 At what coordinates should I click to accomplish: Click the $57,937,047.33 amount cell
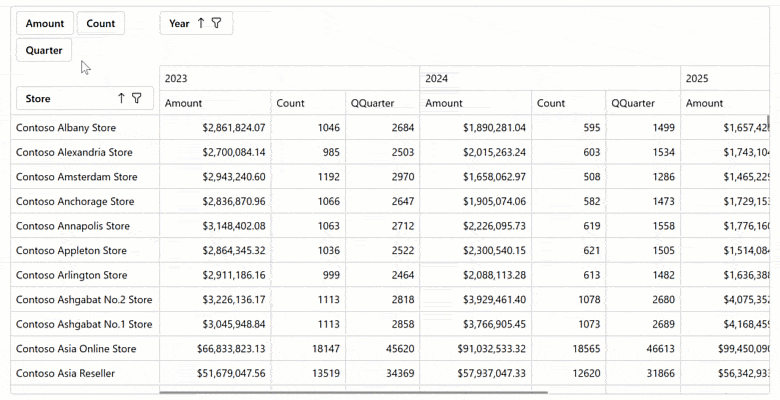coord(476,373)
